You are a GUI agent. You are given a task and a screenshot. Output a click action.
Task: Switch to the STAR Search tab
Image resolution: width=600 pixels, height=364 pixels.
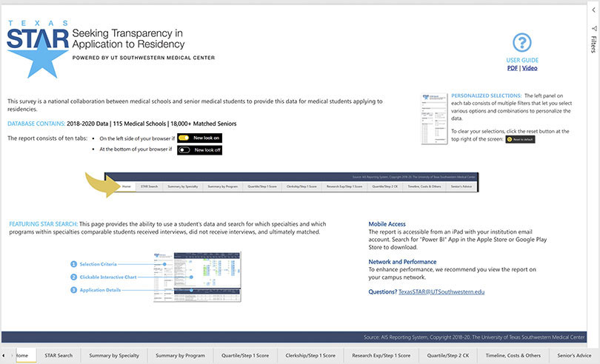point(59,356)
